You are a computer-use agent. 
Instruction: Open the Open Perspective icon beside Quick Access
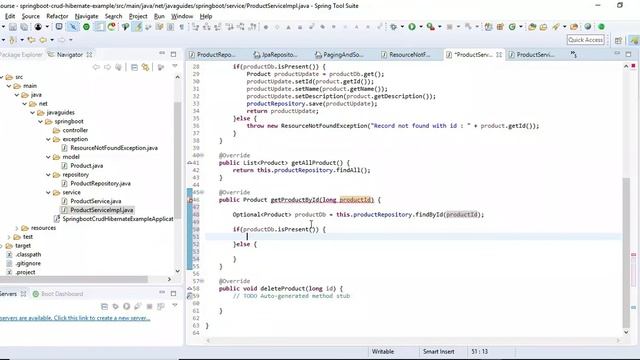click(618, 40)
